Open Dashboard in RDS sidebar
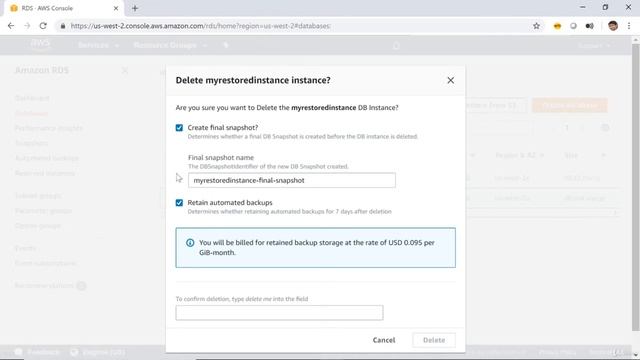 (32, 98)
